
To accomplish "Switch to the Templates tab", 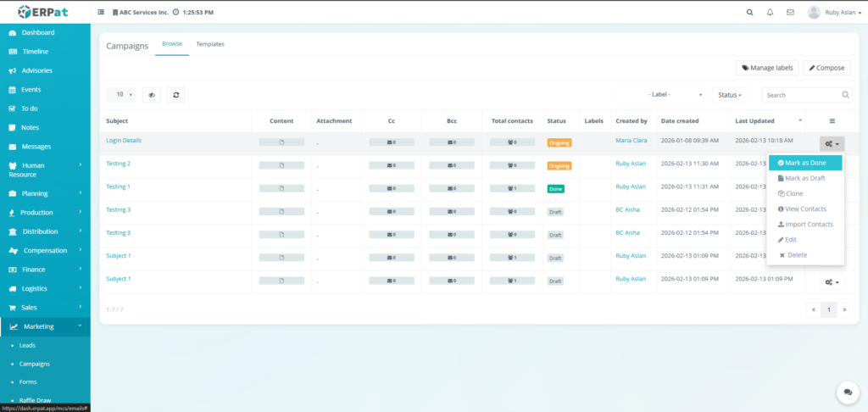I will [210, 44].
